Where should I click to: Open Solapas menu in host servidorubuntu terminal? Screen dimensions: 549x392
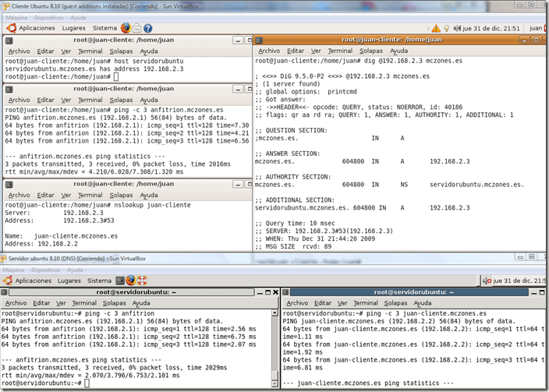(x=121, y=51)
